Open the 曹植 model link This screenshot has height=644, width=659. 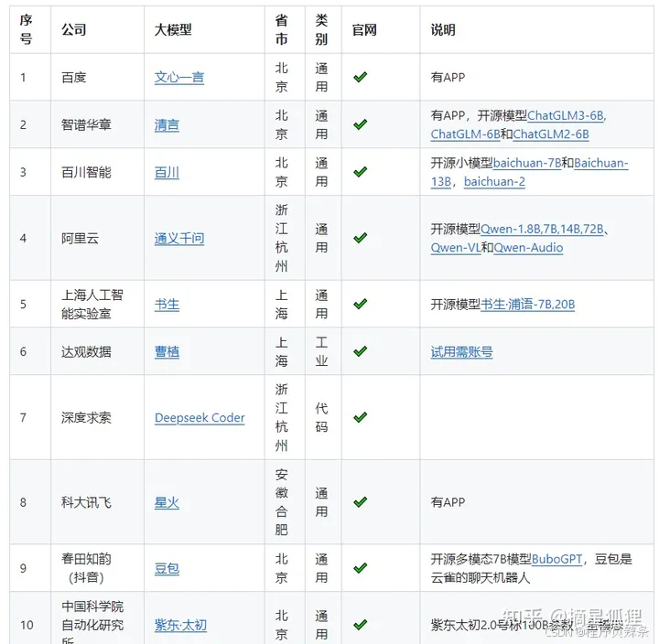click(167, 352)
